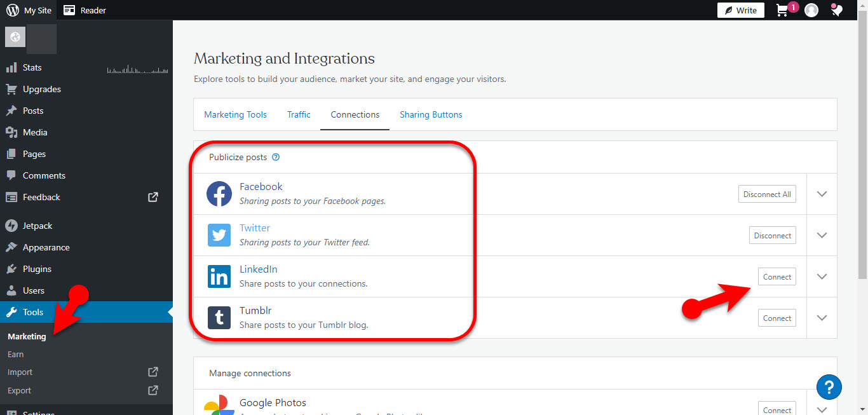The height and width of the screenshot is (415, 868).
Task: Click the Media icon in sidebar
Action: tap(11, 132)
